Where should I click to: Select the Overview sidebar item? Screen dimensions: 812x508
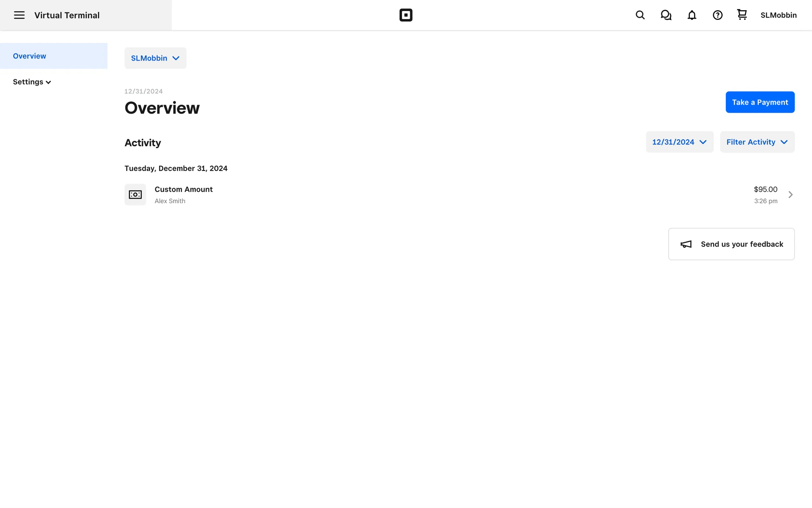coord(30,56)
